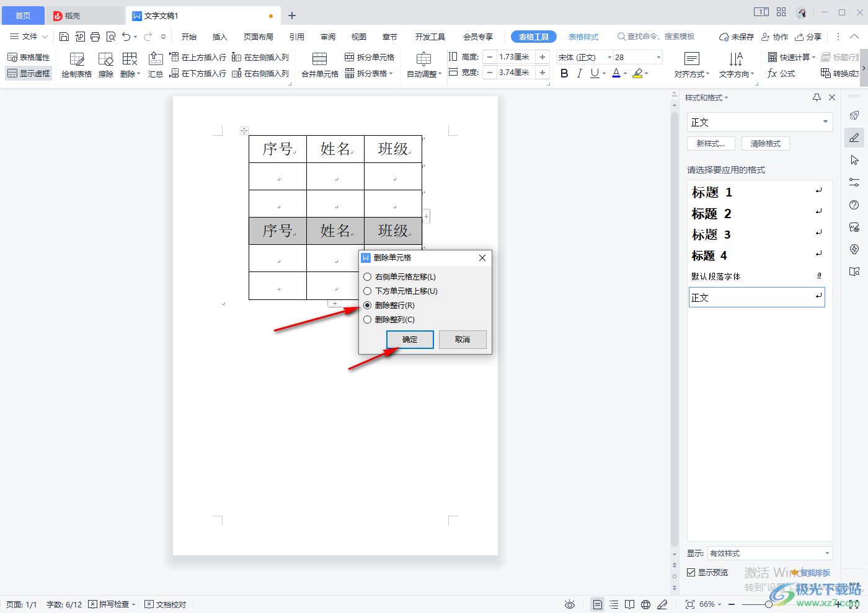Viewport: 868px width, 613px height.
Task: Select the table Eraser tool
Action: 106,65
